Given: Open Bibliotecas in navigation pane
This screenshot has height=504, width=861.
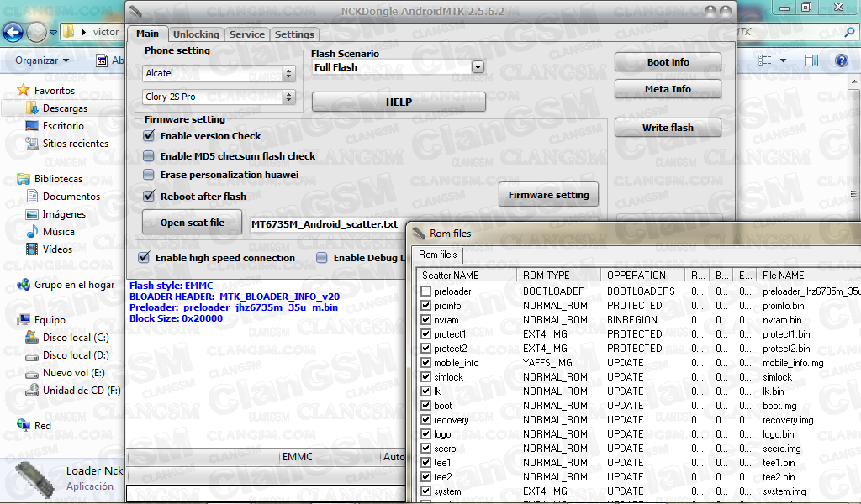Looking at the screenshot, I should tap(58, 178).
